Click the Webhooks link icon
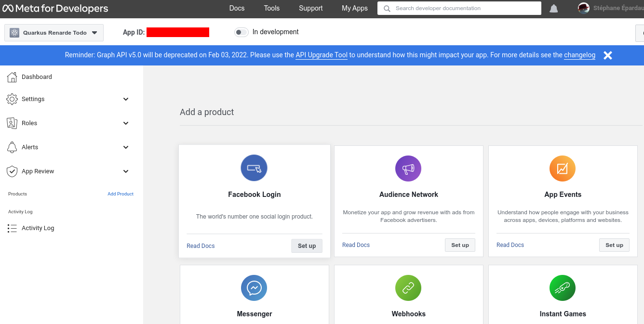 click(408, 288)
